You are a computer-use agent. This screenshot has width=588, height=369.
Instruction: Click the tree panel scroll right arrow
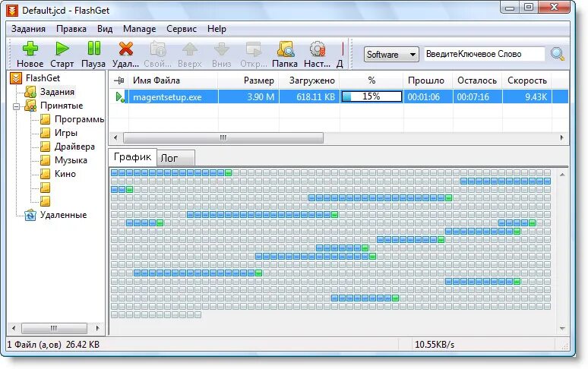[97, 328]
